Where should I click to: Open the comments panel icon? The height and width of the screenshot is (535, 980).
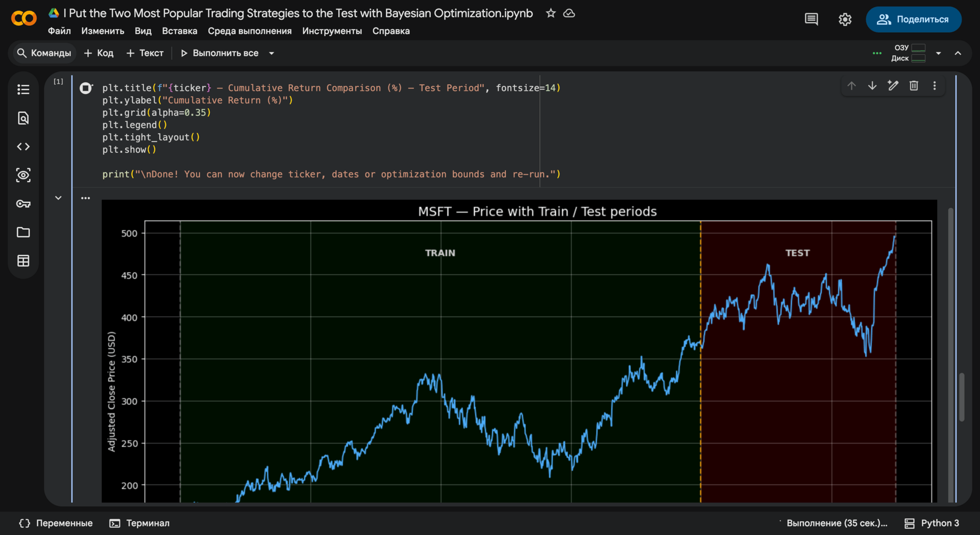811,19
